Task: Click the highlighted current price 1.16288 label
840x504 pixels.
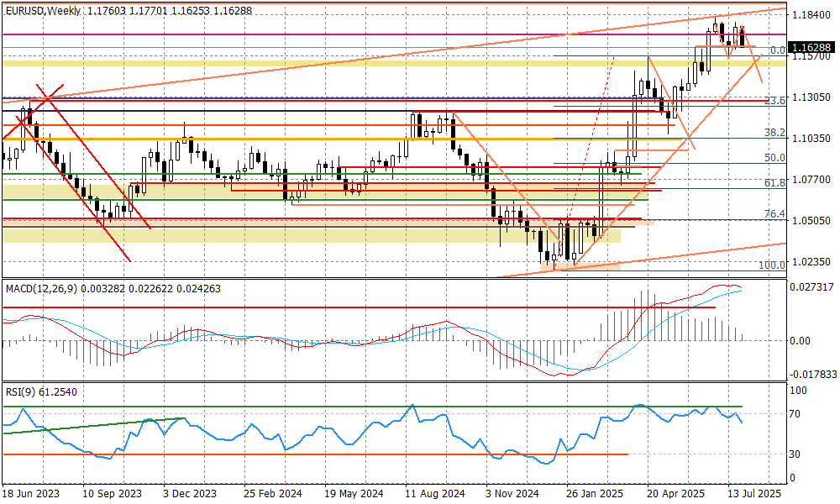Action: click(811, 48)
